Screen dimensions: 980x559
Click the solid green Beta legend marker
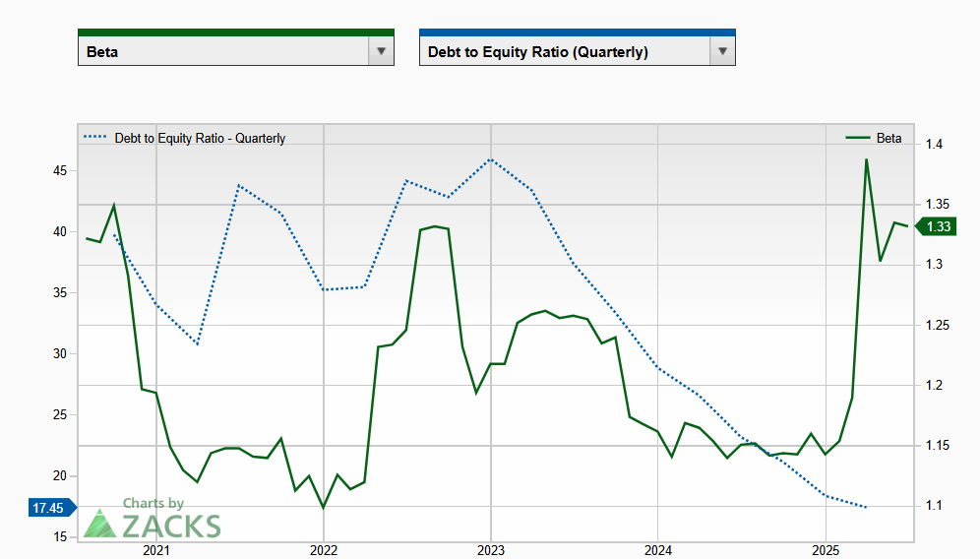tap(857, 138)
